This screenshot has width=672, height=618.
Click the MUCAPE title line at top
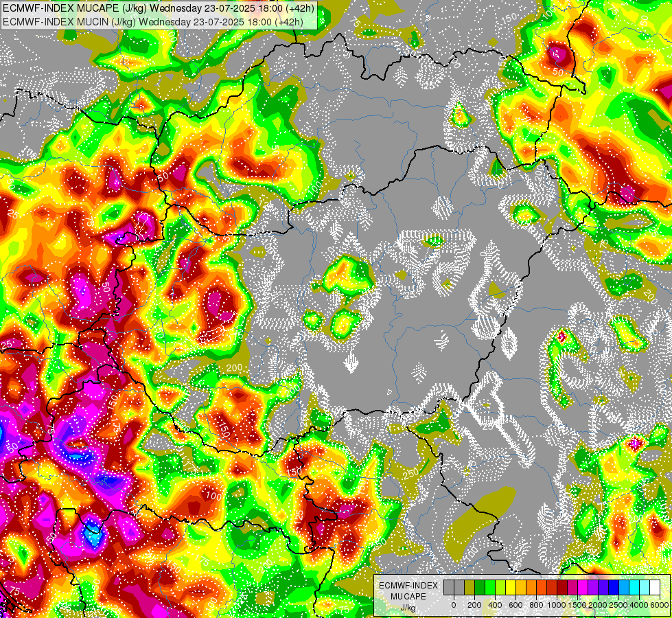(159, 8)
